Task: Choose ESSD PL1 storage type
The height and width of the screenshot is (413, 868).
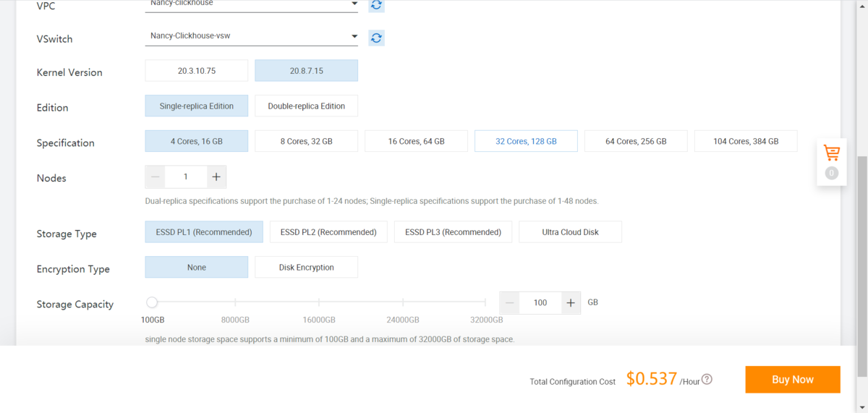Action: 204,232
